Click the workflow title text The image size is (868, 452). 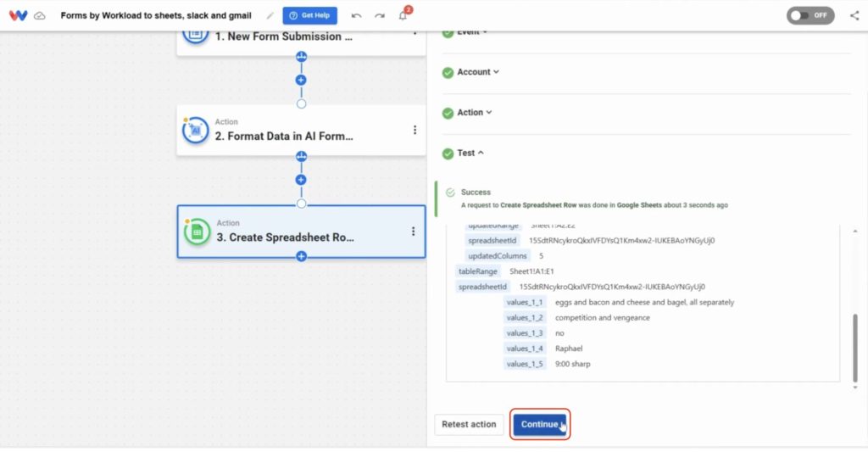tap(156, 15)
